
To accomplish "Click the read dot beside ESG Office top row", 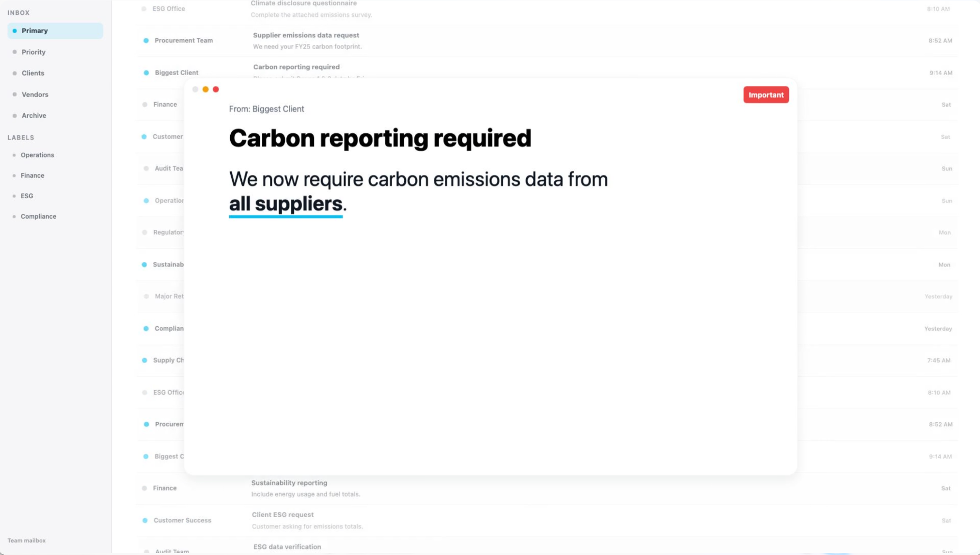I will 144,9.
